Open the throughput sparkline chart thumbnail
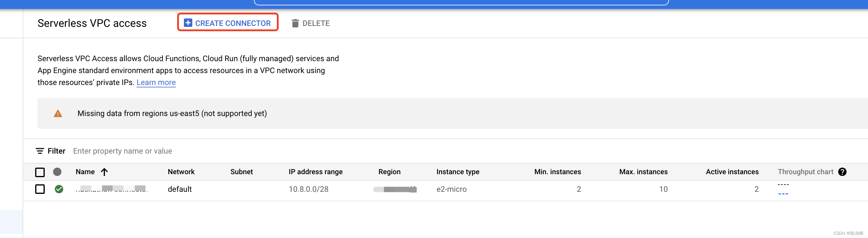 [x=783, y=189]
